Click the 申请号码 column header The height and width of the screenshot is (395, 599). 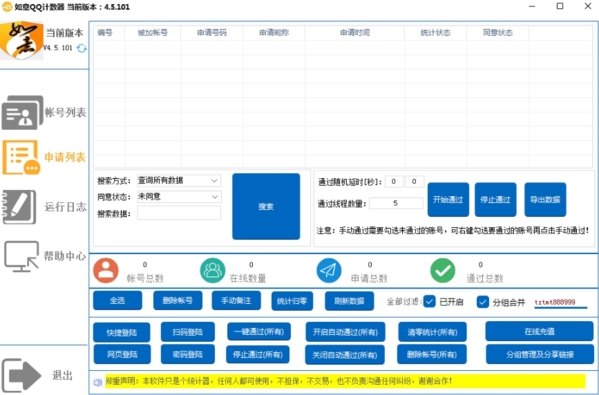click(x=212, y=33)
